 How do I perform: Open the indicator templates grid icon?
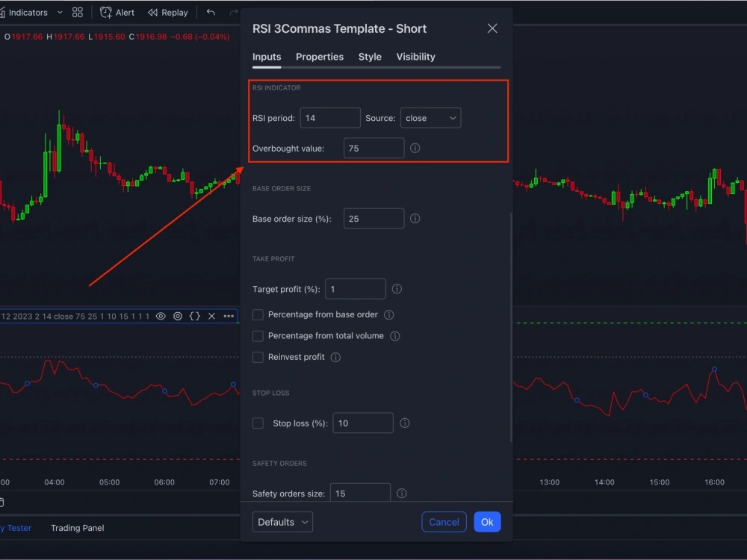click(78, 13)
